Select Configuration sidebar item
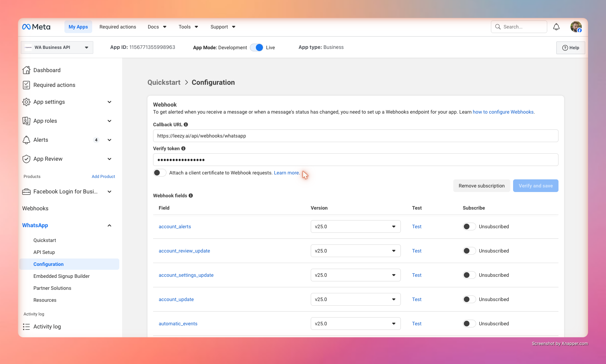 pos(69,264)
